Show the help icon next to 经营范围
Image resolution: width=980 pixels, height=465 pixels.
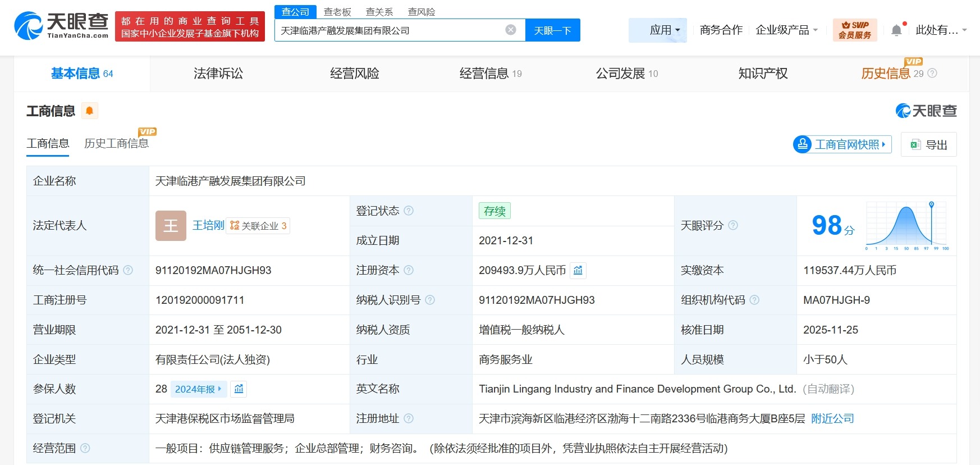(x=85, y=448)
